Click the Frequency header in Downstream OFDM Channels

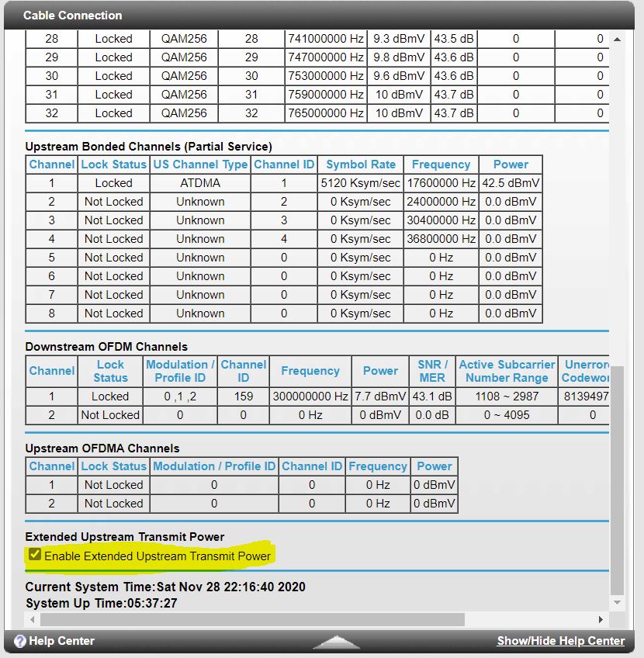[310, 371]
